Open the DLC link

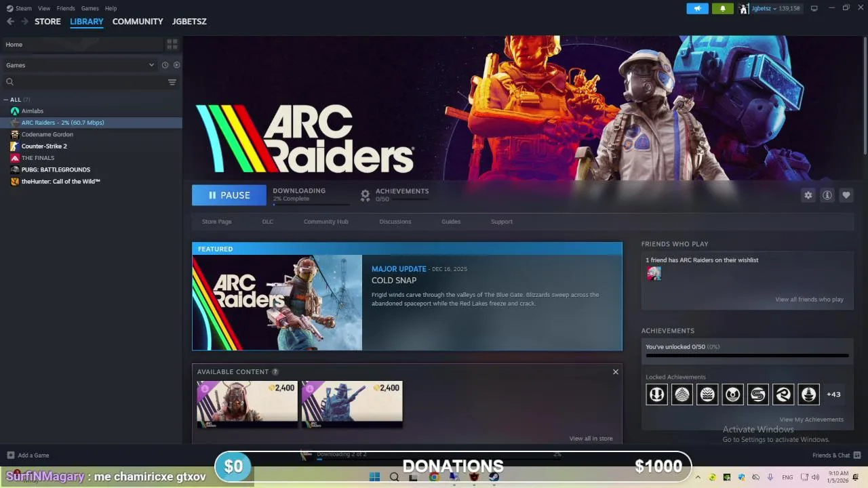268,222
